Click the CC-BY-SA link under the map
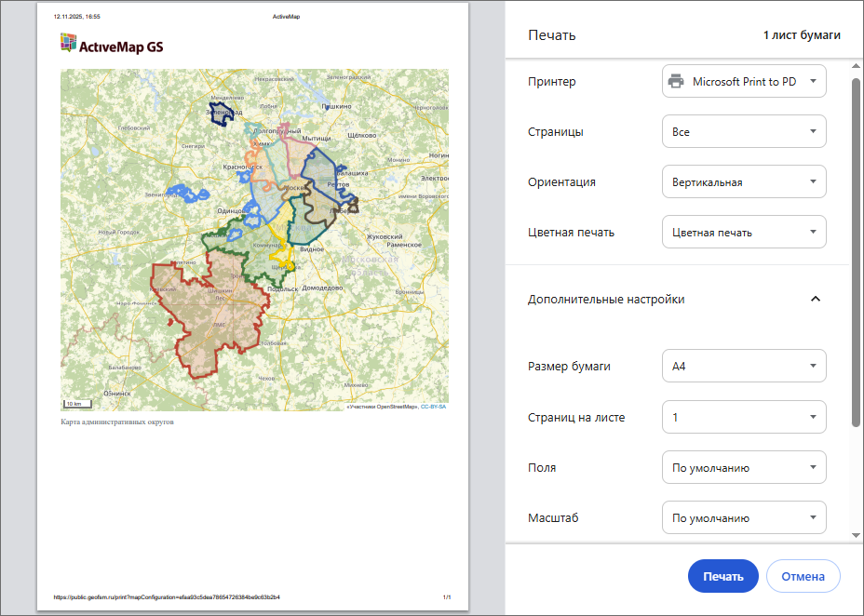 coord(433,407)
